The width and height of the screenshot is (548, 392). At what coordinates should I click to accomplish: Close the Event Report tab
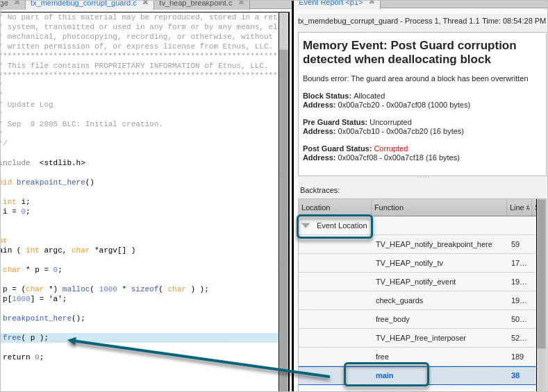(372, 3)
